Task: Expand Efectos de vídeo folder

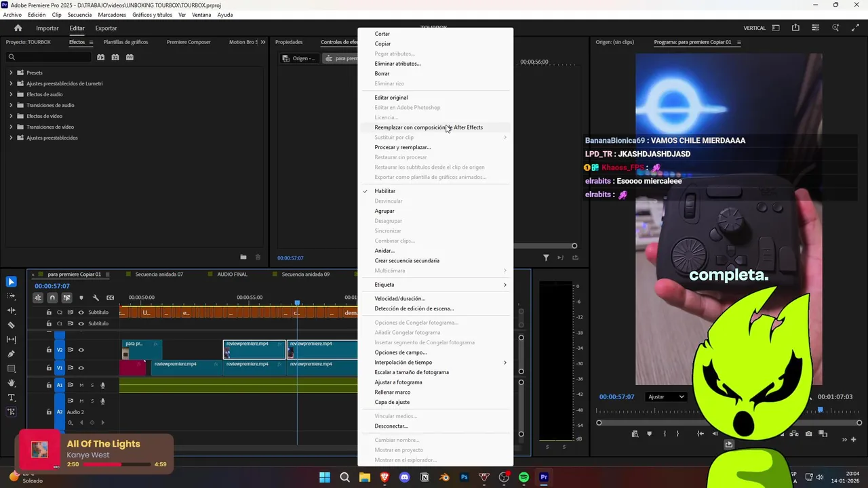Action: pyautogui.click(x=11, y=116)
